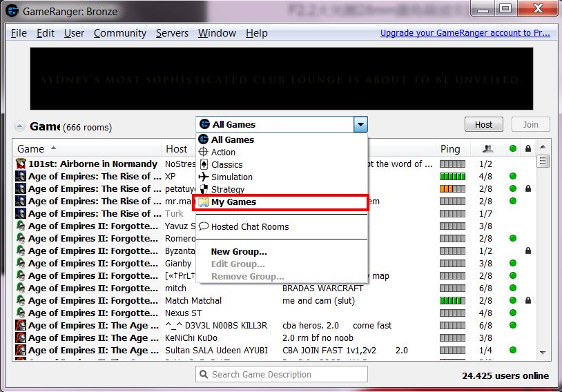This screenshot has width=562, height=392.
Task: Click the Join button
Action: pos(530,125)
